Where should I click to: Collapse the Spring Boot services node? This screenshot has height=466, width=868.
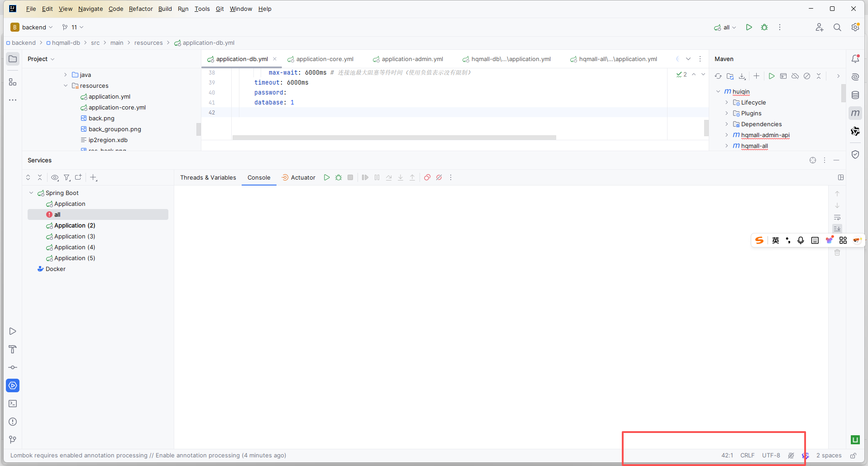coord(31,193)
